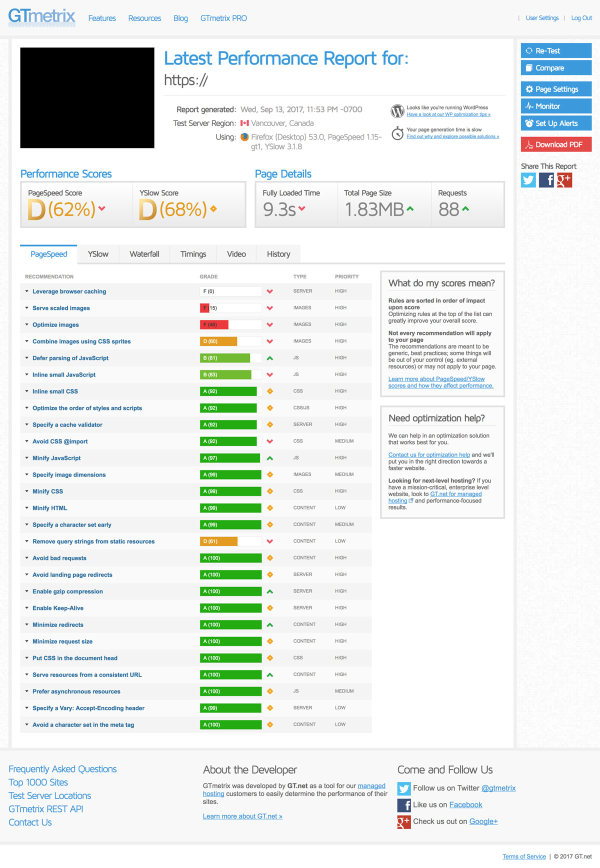This screenshot has width=600, height=868.
Task: Click Total Page Size up-arrow indicator
Action: pyautogui.click(x=410, y=208)
